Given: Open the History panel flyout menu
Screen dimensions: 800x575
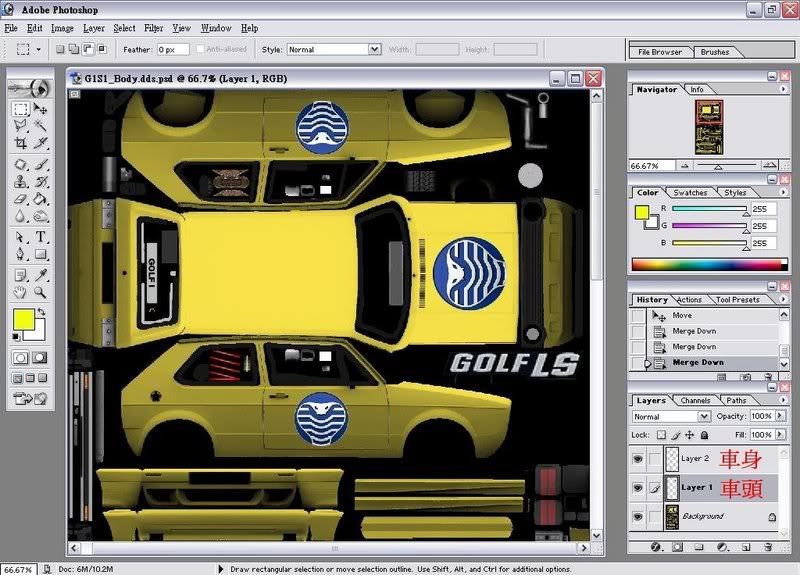Looking at the screenshot, I should click(x=783, y=298).
